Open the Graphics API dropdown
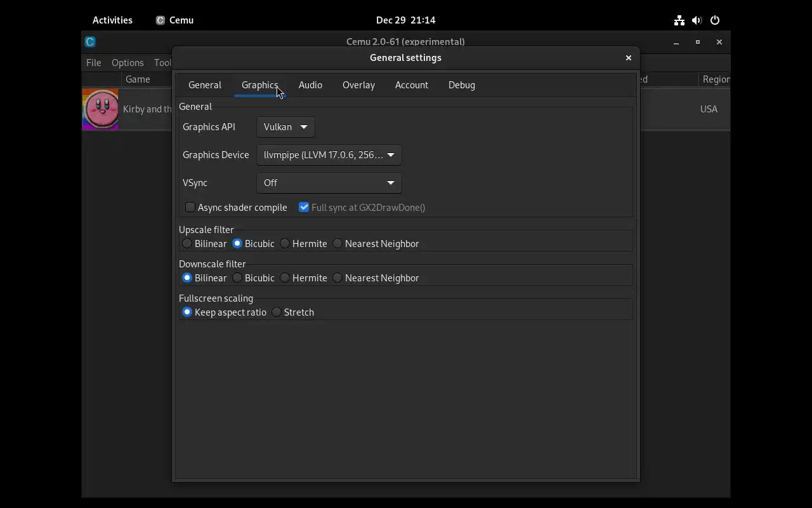 pos(285,127)
